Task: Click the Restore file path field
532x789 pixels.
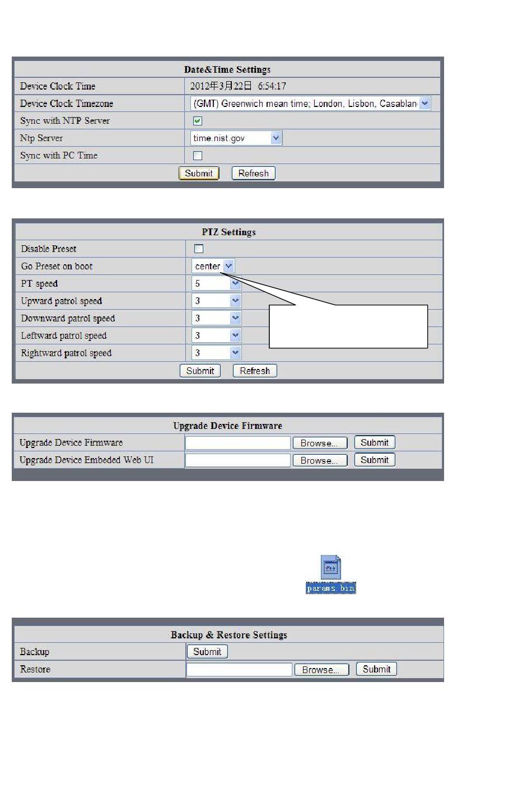Action: pos(240,670)
